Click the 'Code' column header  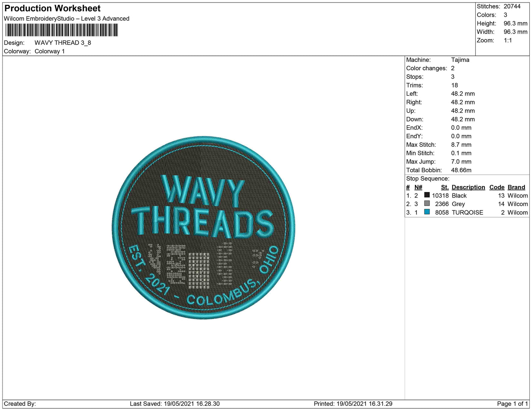click(x=497, y=187)
